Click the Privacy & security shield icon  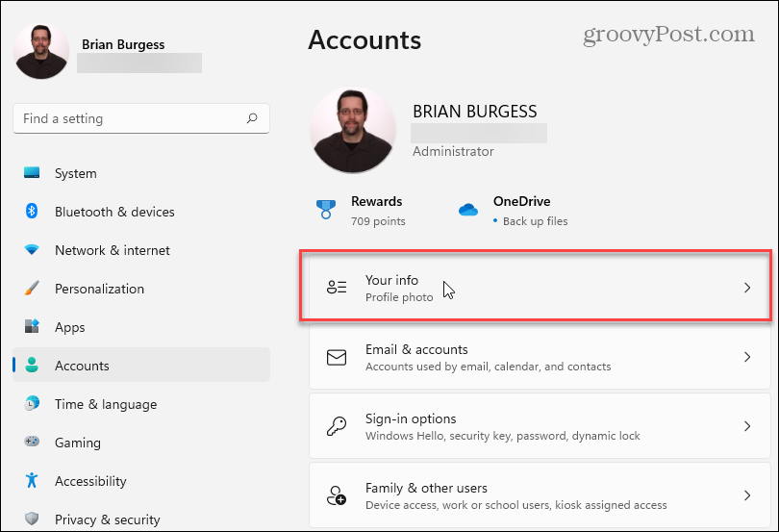(32, 519)
